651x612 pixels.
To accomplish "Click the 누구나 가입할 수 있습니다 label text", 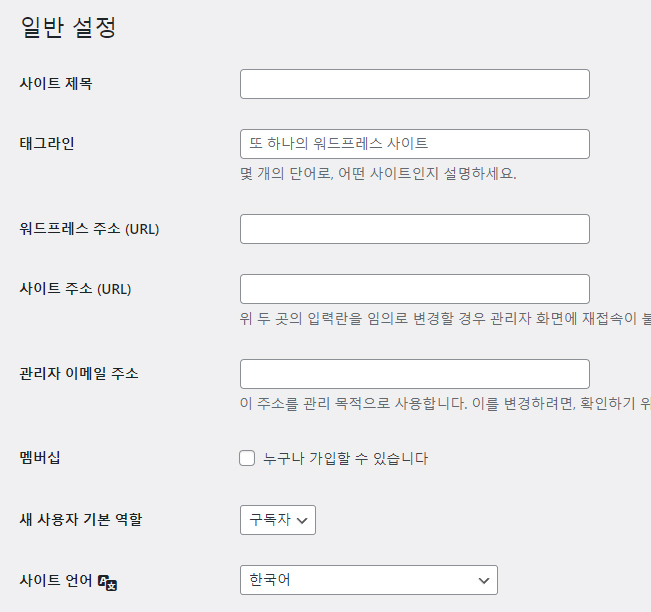I will (345, 459).
